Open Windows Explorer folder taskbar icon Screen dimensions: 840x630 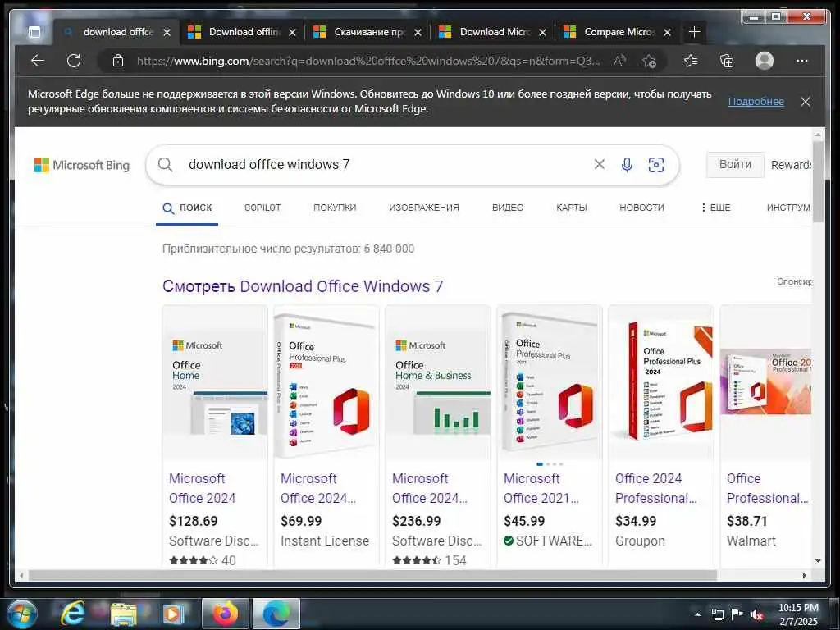124,614
